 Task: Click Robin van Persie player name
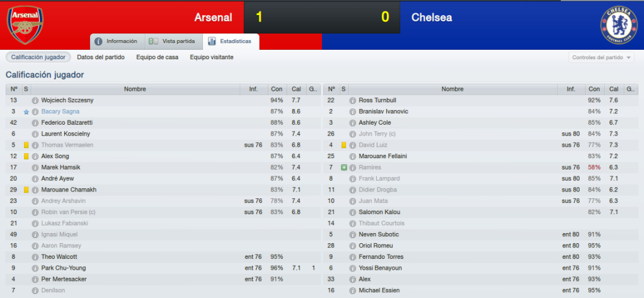point(68,212)
